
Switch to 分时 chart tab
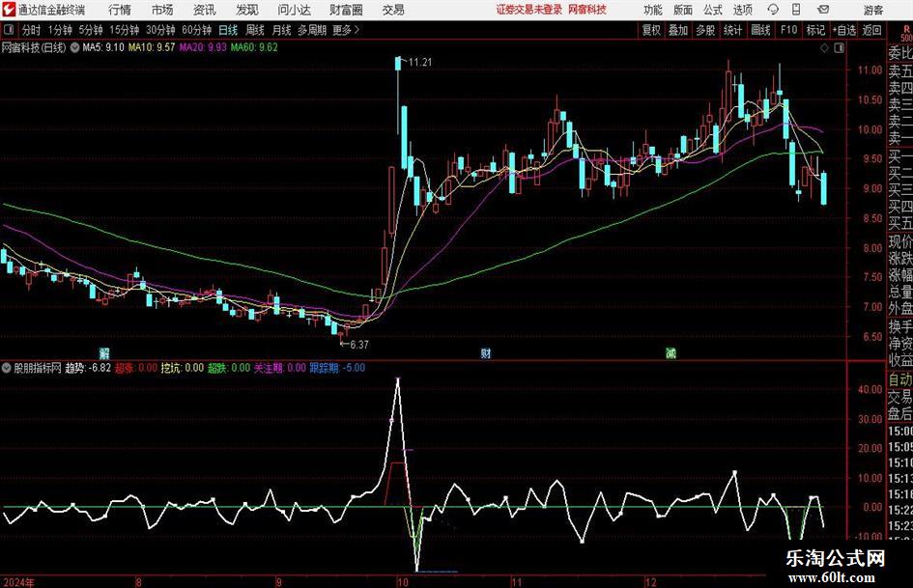(x=32, y=30)
